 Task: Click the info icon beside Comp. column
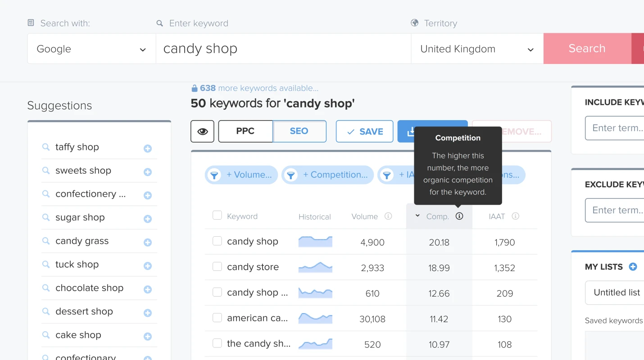point(459,216)
